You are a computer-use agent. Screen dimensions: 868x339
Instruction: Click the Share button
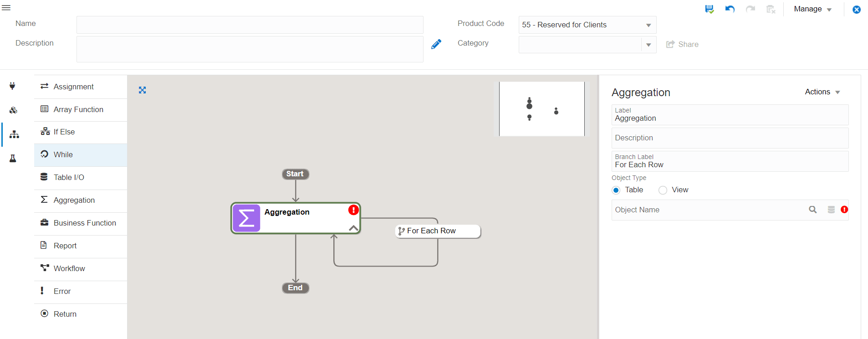tap(682, 44)
